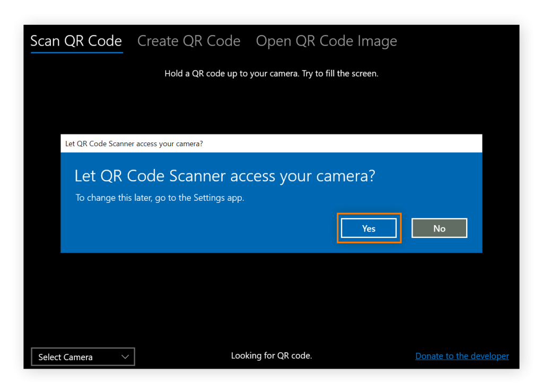Screen dimensions: 543x392
Task: Open the Create QR Code tab
Action: (189, 41)
